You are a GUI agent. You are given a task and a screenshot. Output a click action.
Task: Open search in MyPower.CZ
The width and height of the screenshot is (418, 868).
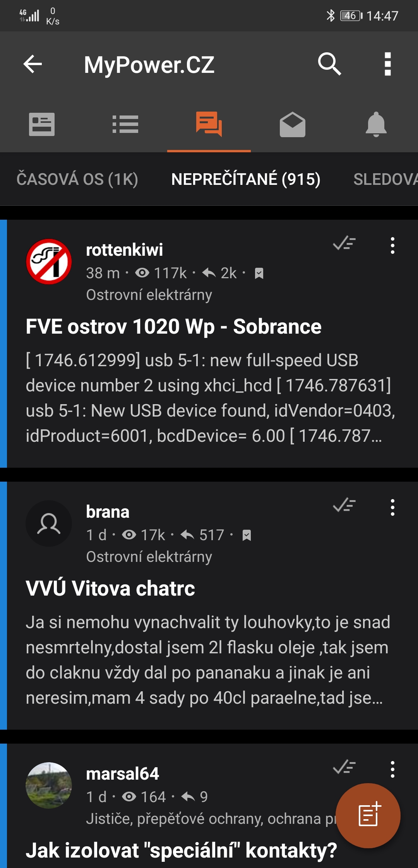(329, 64)
